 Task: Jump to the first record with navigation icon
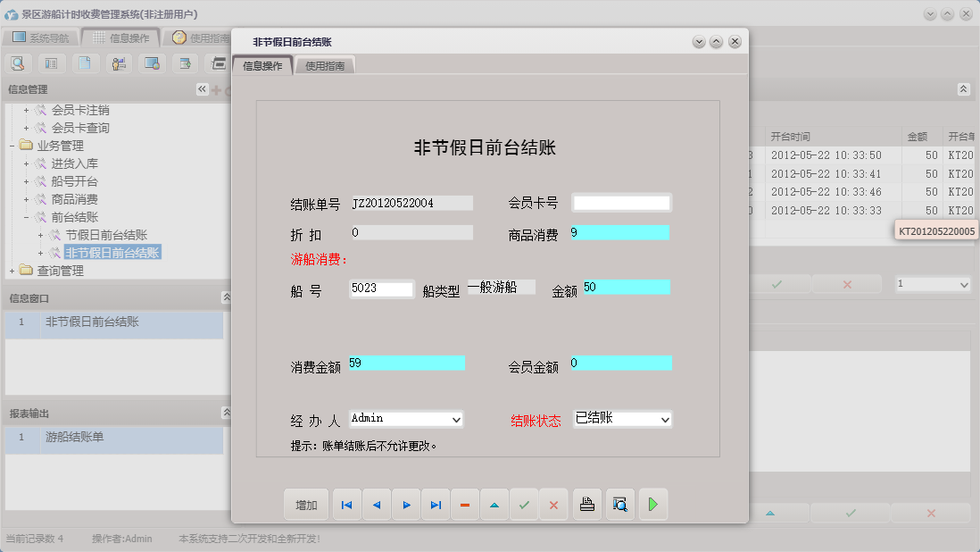click(x=346, y=504)
